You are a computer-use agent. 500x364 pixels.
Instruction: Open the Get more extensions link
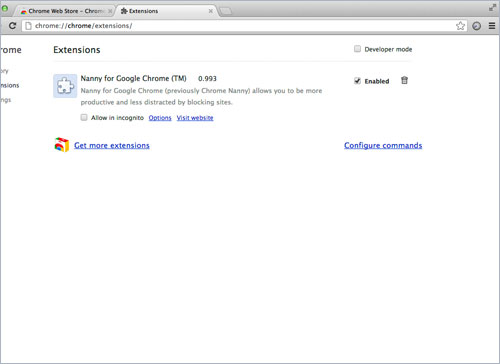pos(112,145)
